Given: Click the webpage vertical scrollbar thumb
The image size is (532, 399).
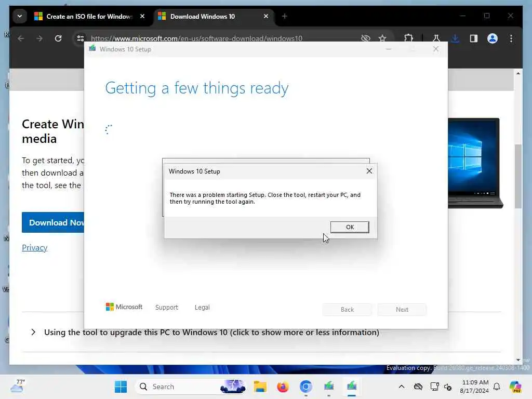Looking at the screenshot, I should (518, 176).
